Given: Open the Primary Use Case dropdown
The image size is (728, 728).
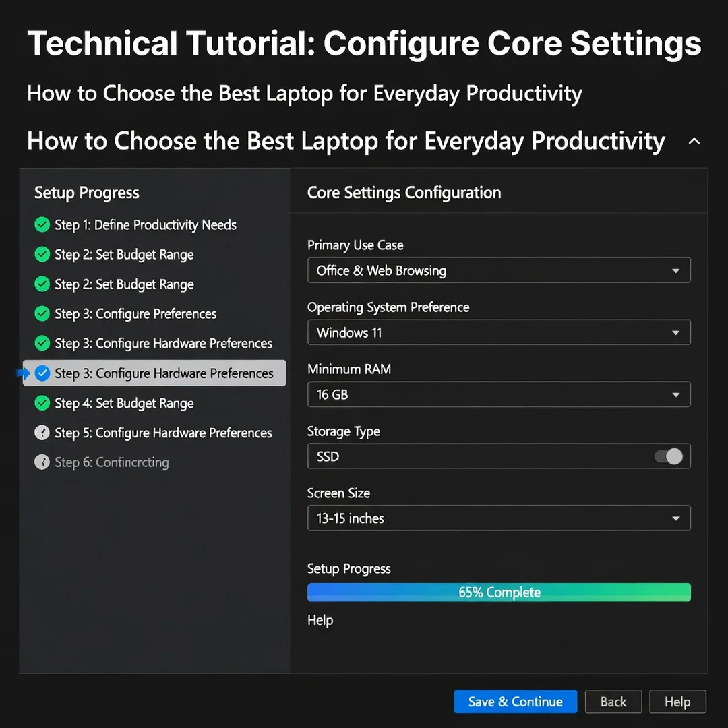Looking at the screenshot, I should [x=499, y=270].
